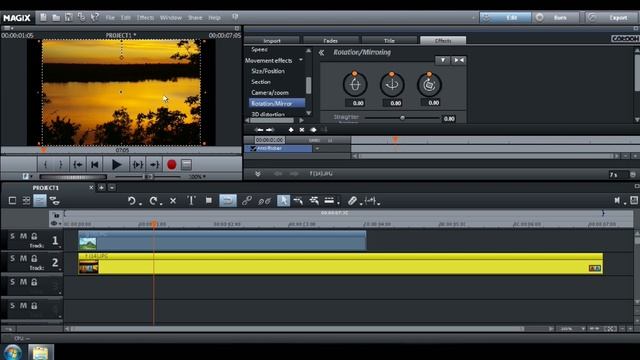
Task: Undo the last action in timeline toolbar
Action: (131, 201)
